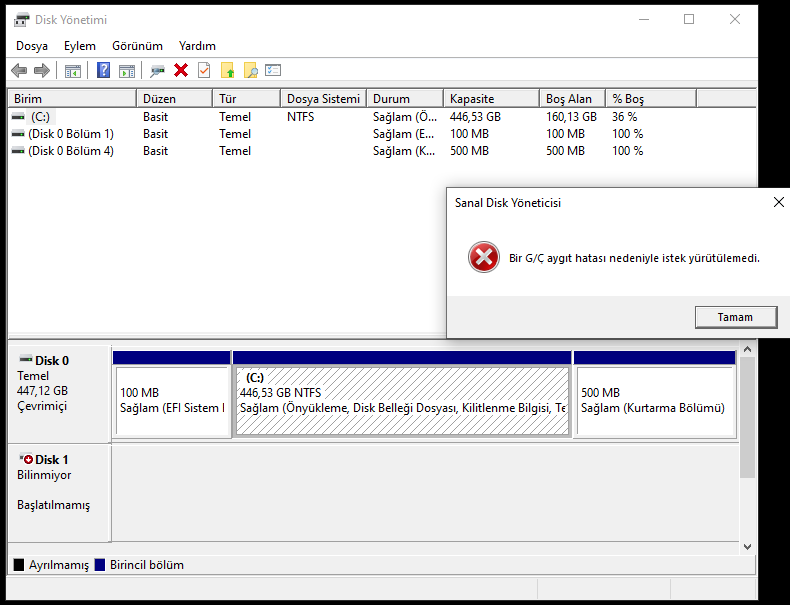This screenshot has width=790, height=605.
Task: Click the Back arrow in the toolbar
Action: (x=19, y=71)
